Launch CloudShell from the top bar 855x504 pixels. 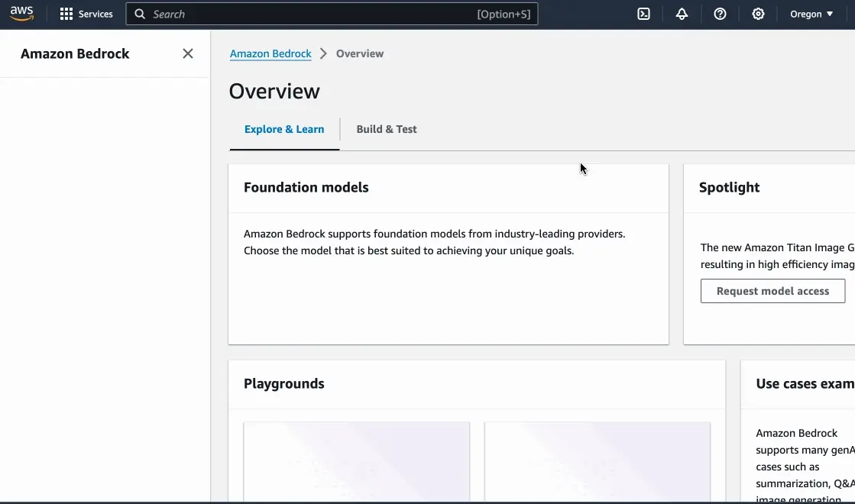coord(644,14)
